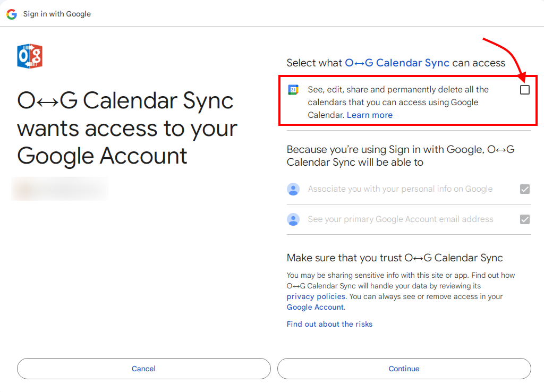Enable the calendar access checkbox

(x=525, y=90)
